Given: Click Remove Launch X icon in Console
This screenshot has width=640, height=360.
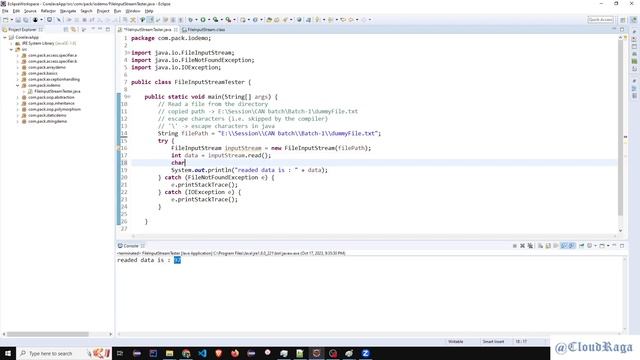Looking at the screenshot, I should pyautogui.click(x=522, y=246).
